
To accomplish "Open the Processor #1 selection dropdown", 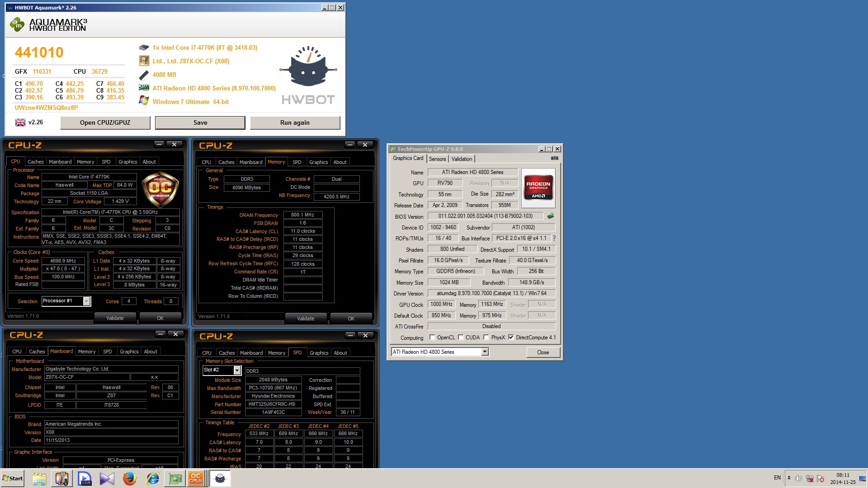I will 86,301.
